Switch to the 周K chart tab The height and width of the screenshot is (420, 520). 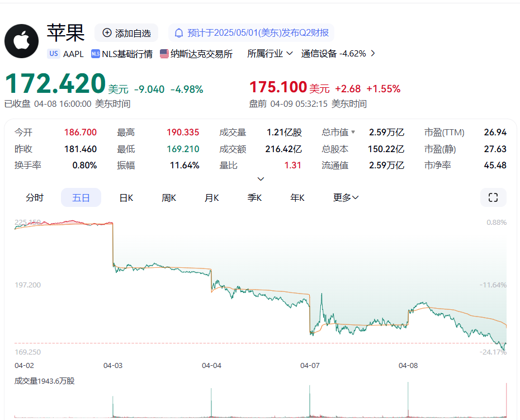pos(169,198)
